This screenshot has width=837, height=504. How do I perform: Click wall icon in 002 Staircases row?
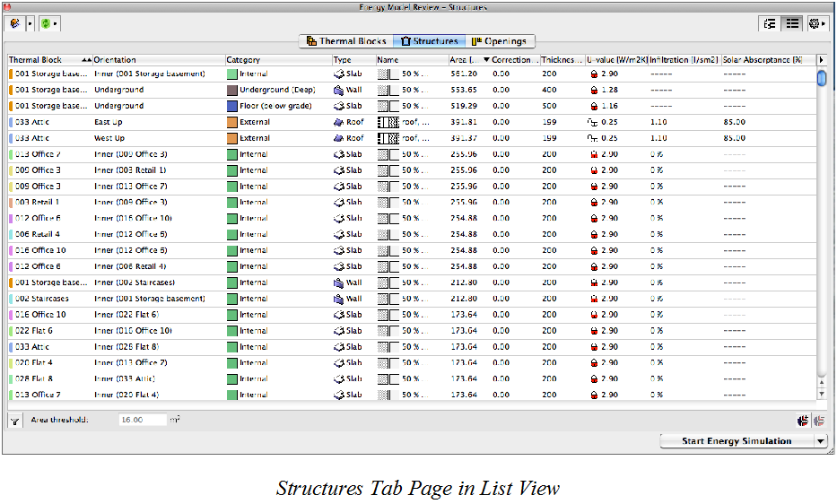pos(338,299)
